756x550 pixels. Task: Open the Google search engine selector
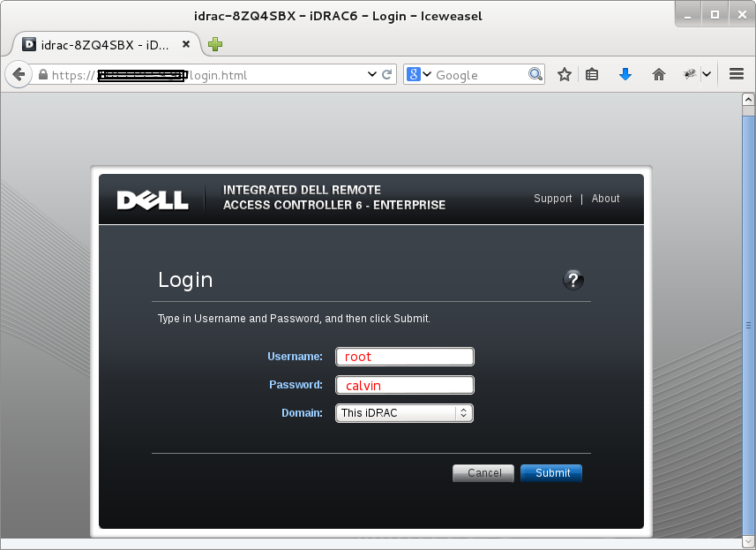pos(418,74)
